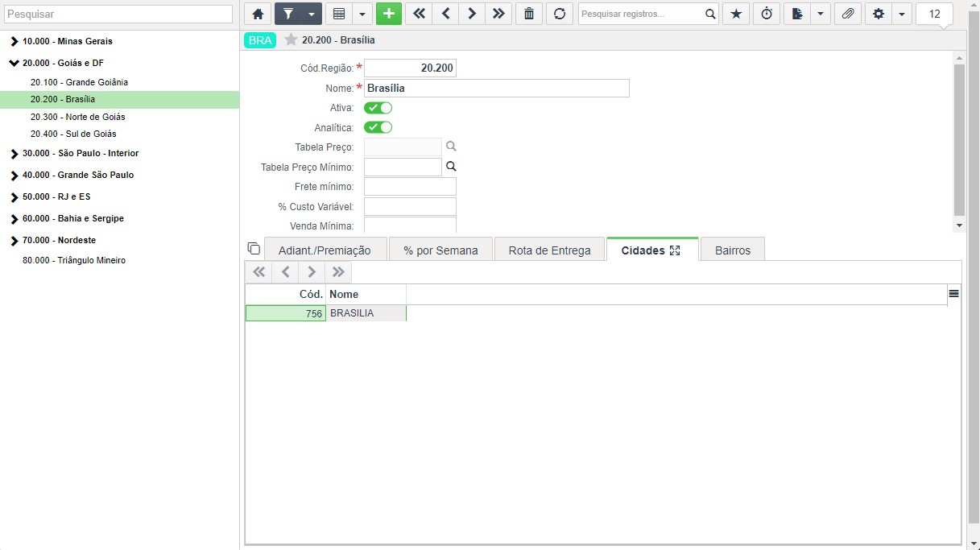Click the Frete mínimo input
The image size is (980, 550).
(410, 187)
